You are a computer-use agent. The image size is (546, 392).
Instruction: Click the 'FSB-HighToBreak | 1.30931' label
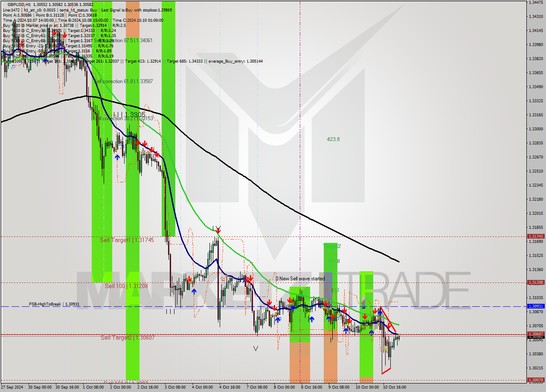(54, 304)
